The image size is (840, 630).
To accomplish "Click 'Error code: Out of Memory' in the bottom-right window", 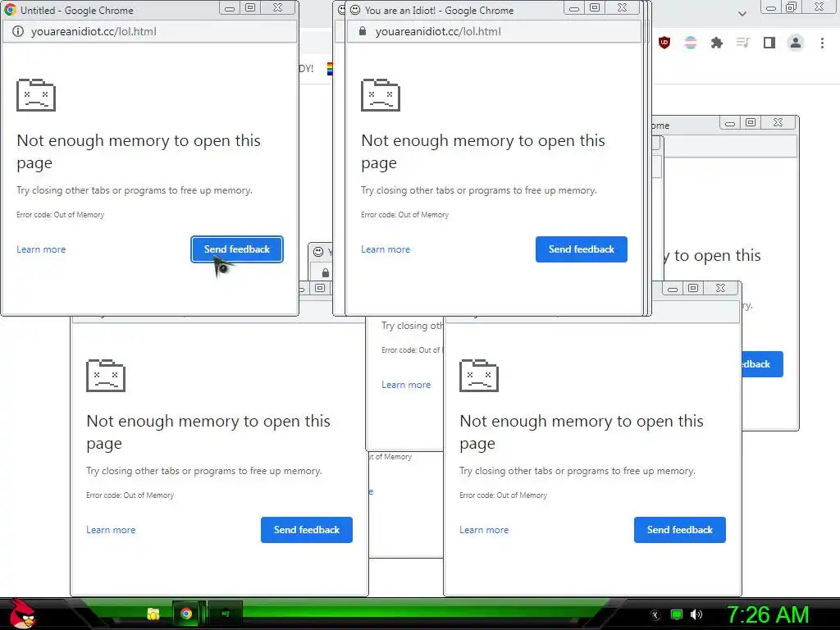I will [503, 495].
